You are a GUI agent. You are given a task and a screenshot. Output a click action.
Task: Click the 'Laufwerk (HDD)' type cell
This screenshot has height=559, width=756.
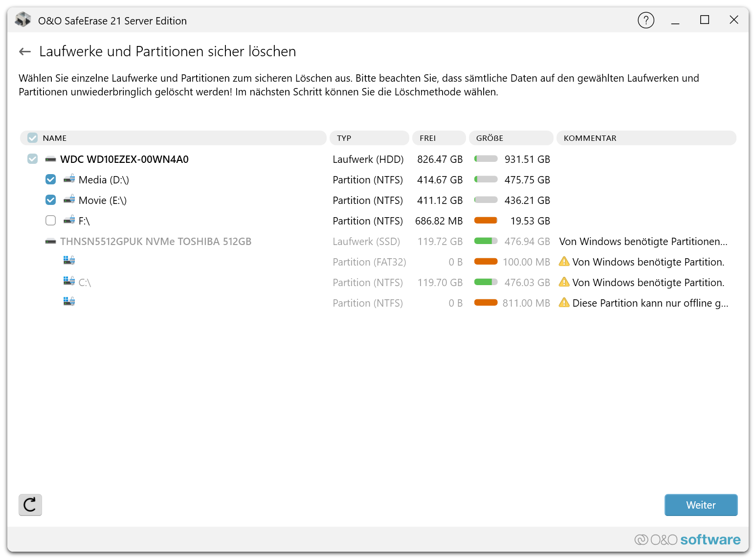(x=368, y=159)
